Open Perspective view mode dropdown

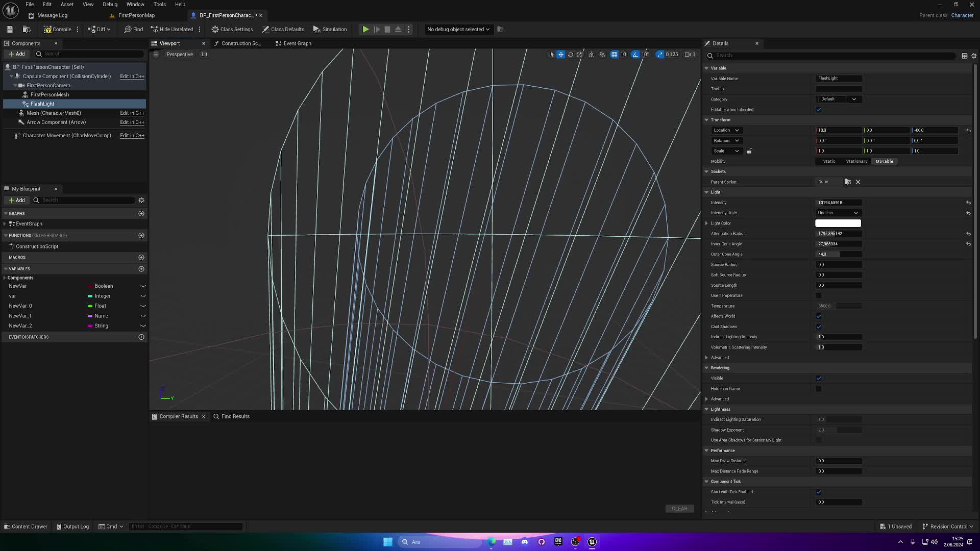pyautogui.click(x=180, y=54)
